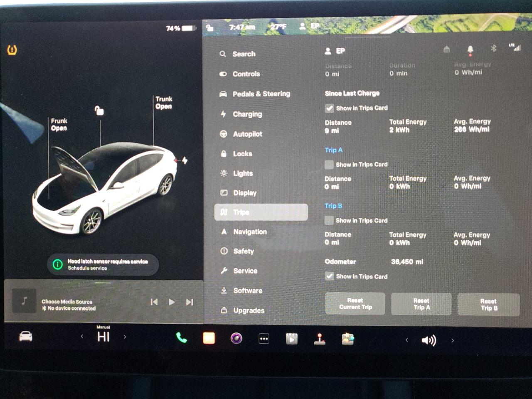Raise volume with right arrow
532x399 pixels.
click(453, 341)
